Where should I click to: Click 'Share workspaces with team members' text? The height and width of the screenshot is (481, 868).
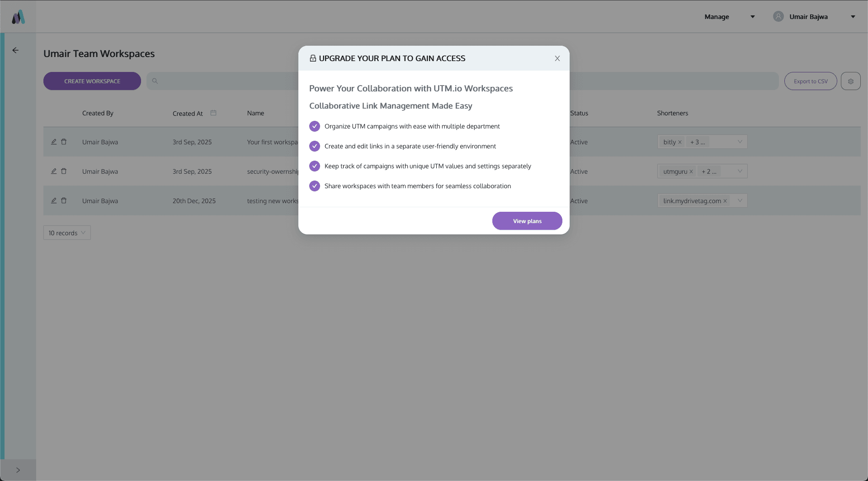pyautogui.click(x=418, y=186)
